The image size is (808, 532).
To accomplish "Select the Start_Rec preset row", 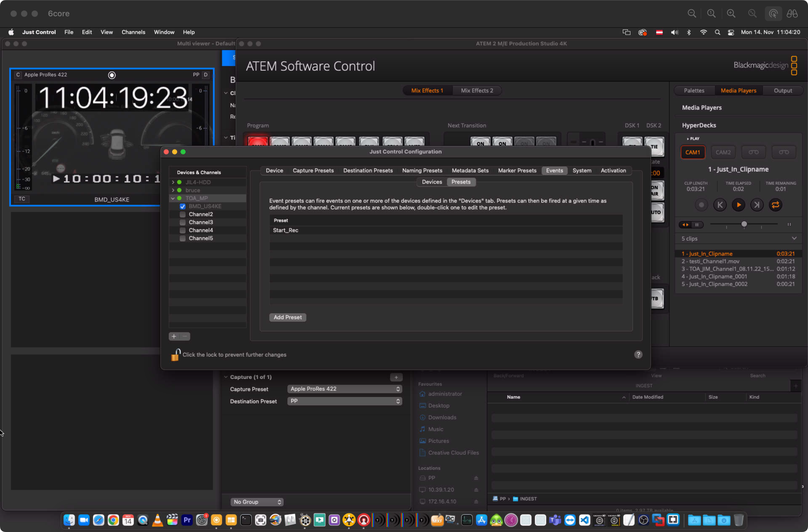I will (446, 230).
